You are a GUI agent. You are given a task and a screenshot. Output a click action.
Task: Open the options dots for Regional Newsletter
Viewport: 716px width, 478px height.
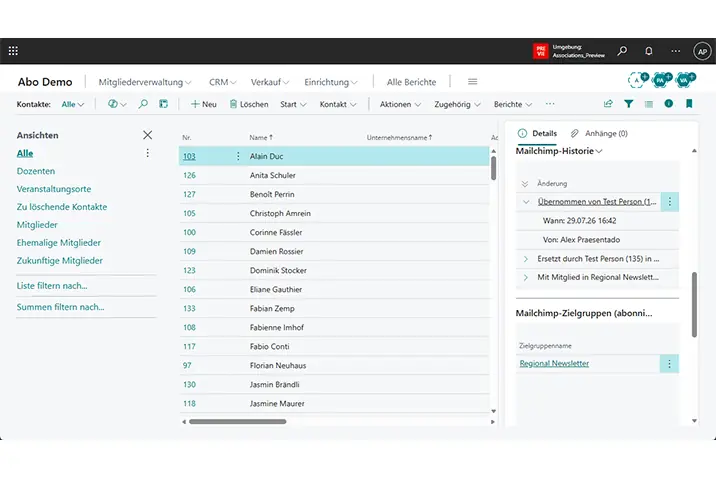coord(669,364)
